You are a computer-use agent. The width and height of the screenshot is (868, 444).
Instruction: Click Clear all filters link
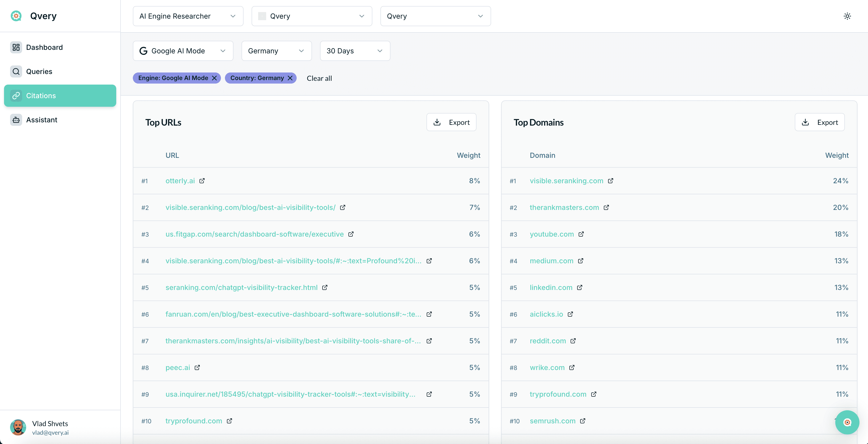point(319,78)
